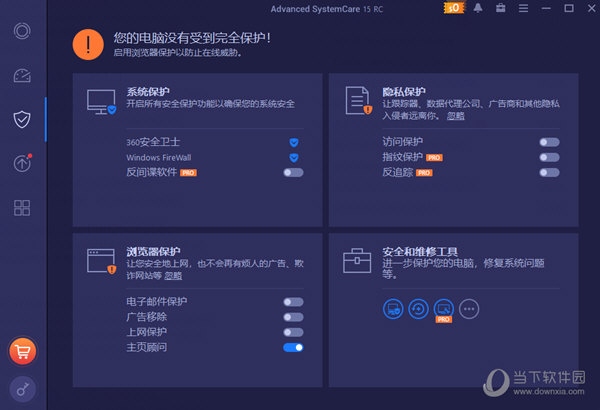Viewport: 600px width, 410px height.
Task: Click the 浏览器保护 heading
Action: point(153,252)
